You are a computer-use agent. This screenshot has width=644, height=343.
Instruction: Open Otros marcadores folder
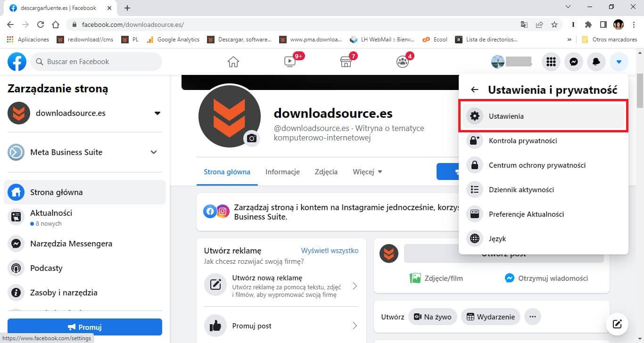(609, 40)
